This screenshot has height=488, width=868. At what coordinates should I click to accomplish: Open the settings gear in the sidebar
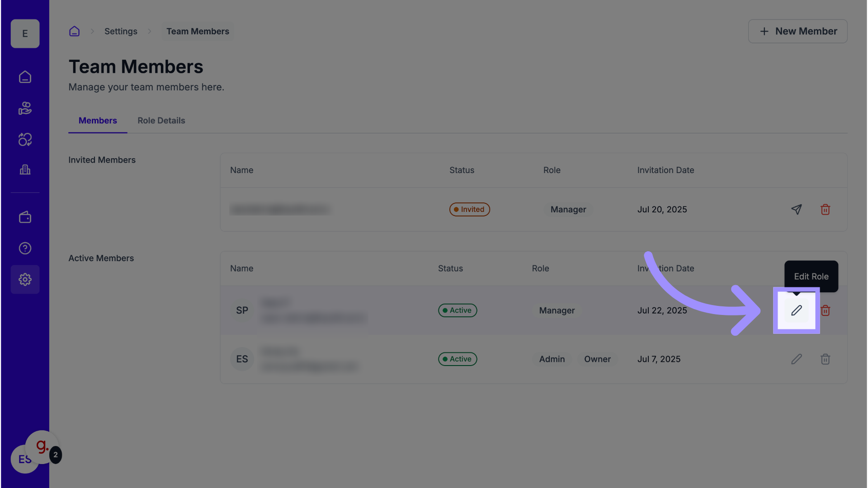click(25, 280)
